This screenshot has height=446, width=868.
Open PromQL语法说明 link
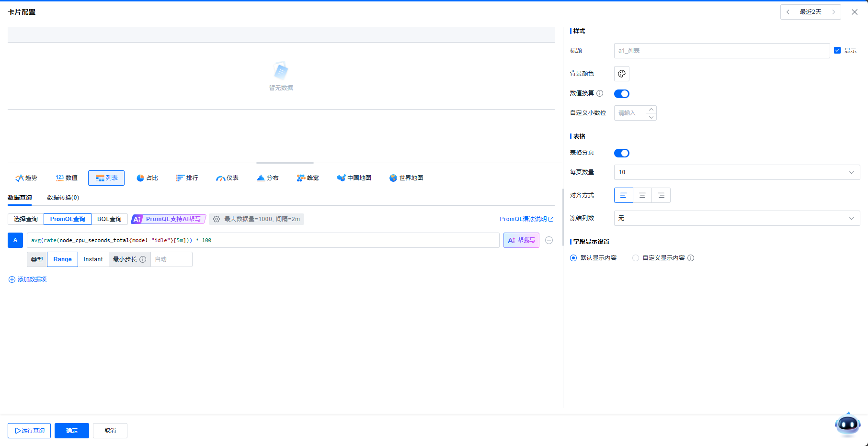(526, 219)
